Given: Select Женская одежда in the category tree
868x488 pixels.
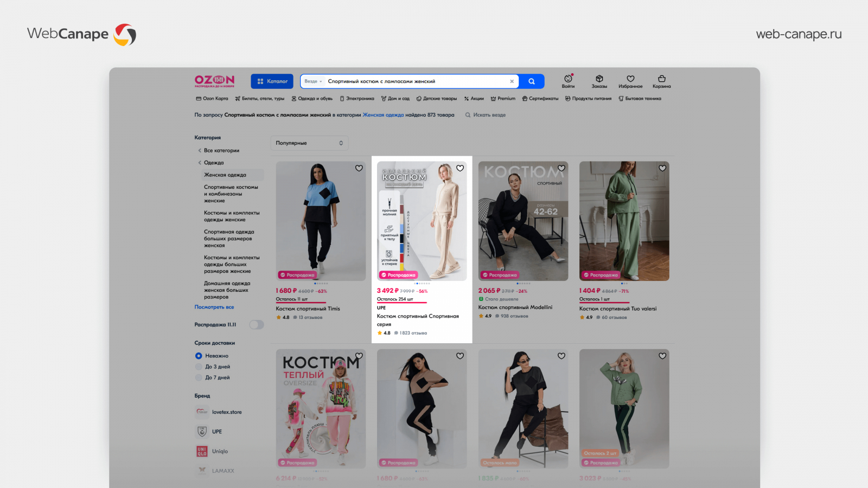Looking at the screenshot, I should 225,175.
